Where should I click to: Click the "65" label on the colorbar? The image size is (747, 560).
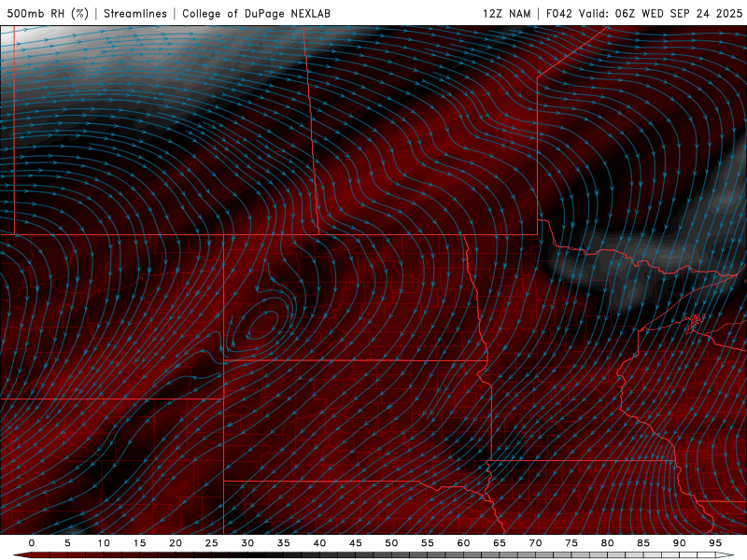click(x=500, y=543)
